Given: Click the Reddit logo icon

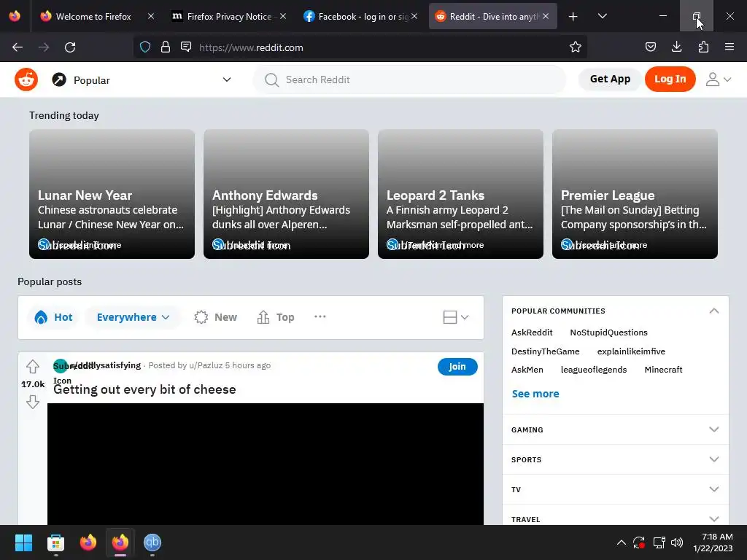Looking at the screenshot, I should coord(26,79).
